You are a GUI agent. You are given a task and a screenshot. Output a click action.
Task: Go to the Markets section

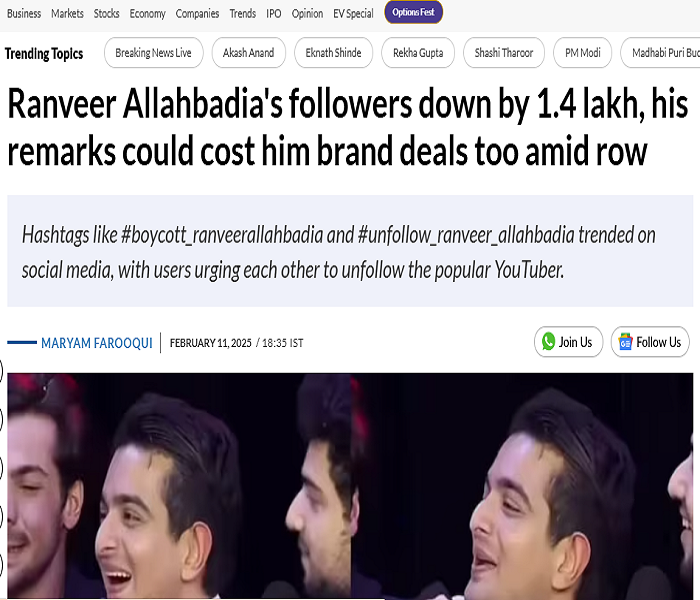[x=67, y=14]
